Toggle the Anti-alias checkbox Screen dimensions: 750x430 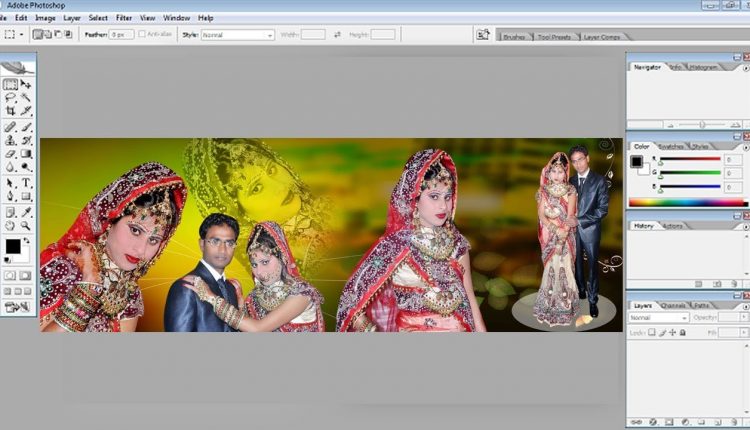pos(142,34)
